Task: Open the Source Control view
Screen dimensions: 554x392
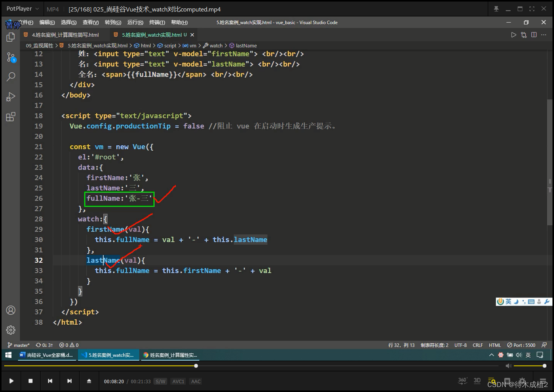Action: pyautogui.click(x=11, y=57)
